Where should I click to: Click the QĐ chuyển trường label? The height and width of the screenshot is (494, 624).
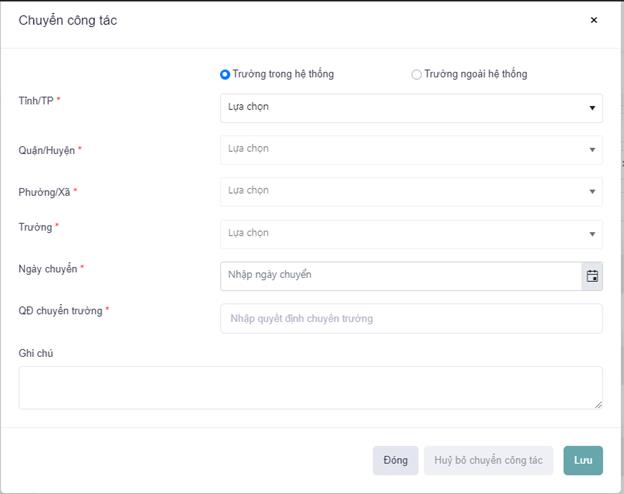click(x=61, y=311)
